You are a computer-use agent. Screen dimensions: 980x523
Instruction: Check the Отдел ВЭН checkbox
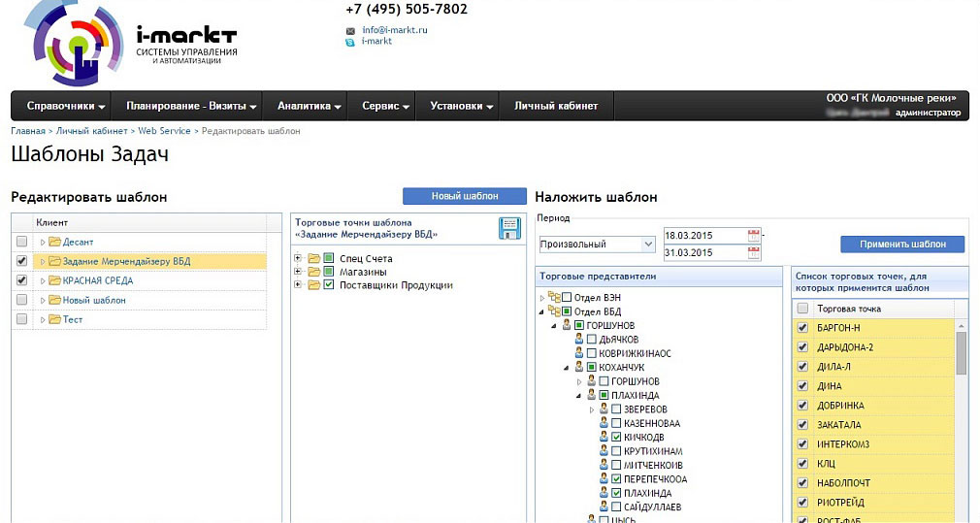[x=567, y=298]
